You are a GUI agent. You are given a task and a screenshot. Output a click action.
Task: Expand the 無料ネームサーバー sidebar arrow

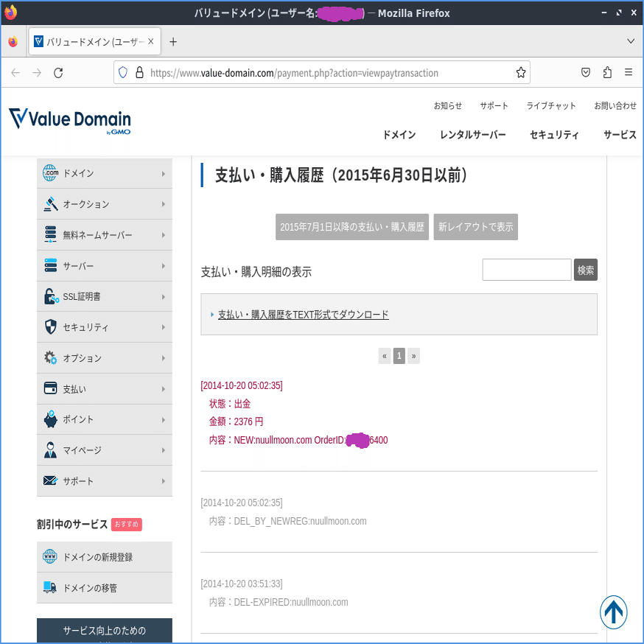click(x=164, y=235)
